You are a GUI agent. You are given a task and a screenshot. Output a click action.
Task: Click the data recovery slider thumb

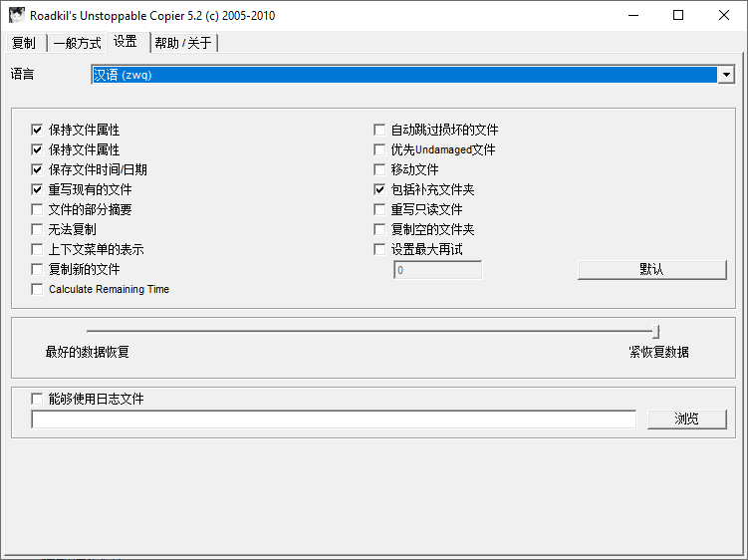tap(656, 331)
